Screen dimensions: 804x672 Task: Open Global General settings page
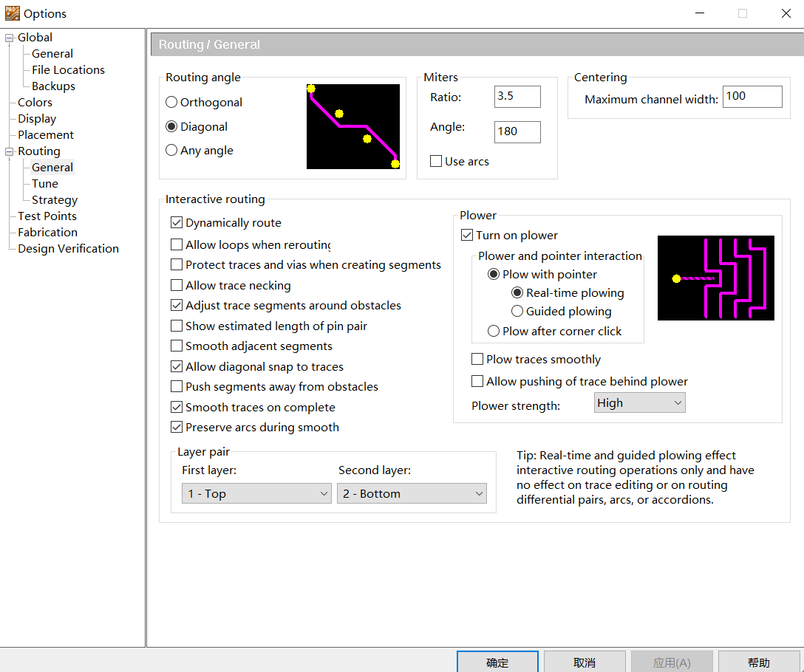(x=52, y=54)
